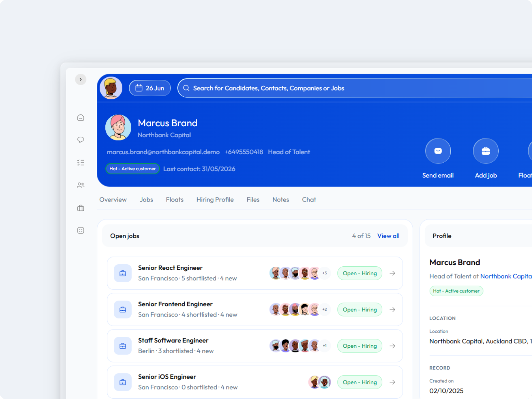Switch to the Overview tab
This screenshot has width=532, height=399.
[113, 199]
